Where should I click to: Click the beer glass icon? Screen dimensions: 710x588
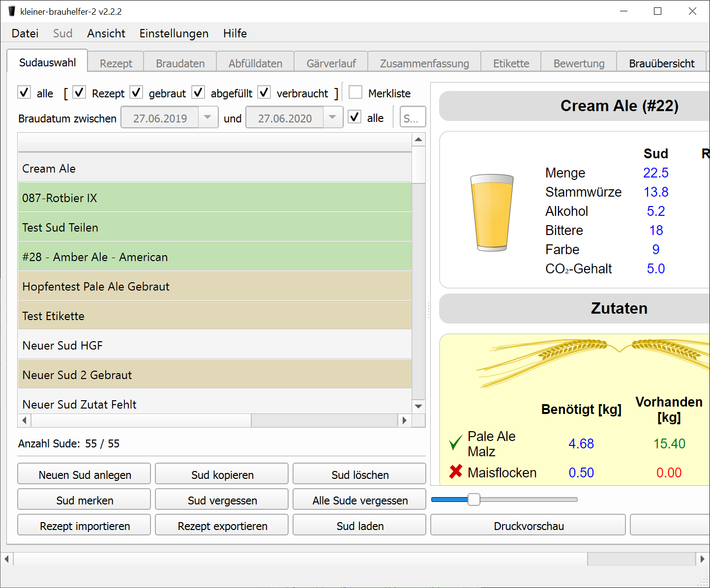[x=492, y=213]
